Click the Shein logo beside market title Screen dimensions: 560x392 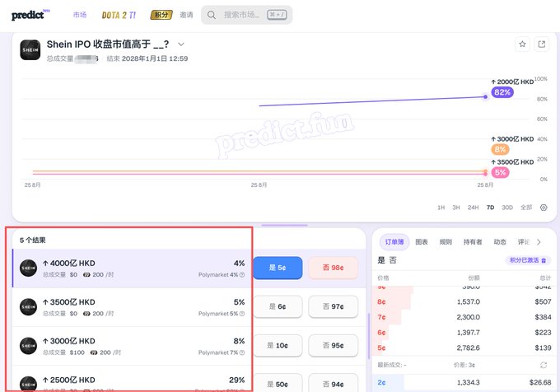(x=30, y=49)
